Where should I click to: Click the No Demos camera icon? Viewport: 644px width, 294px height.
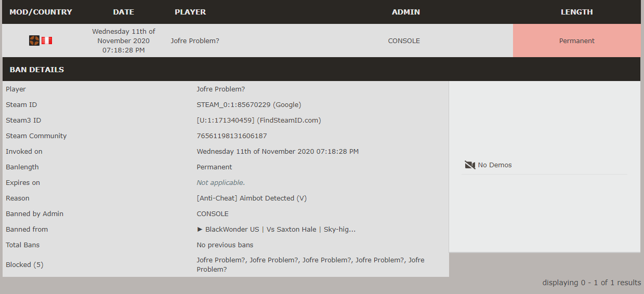coord(470,165)
